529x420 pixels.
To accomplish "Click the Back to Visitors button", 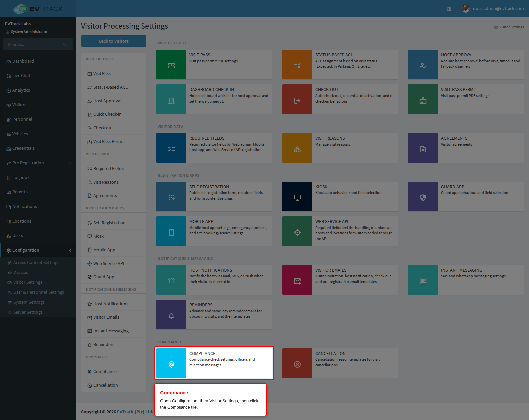I will click(x=114, y=41).
